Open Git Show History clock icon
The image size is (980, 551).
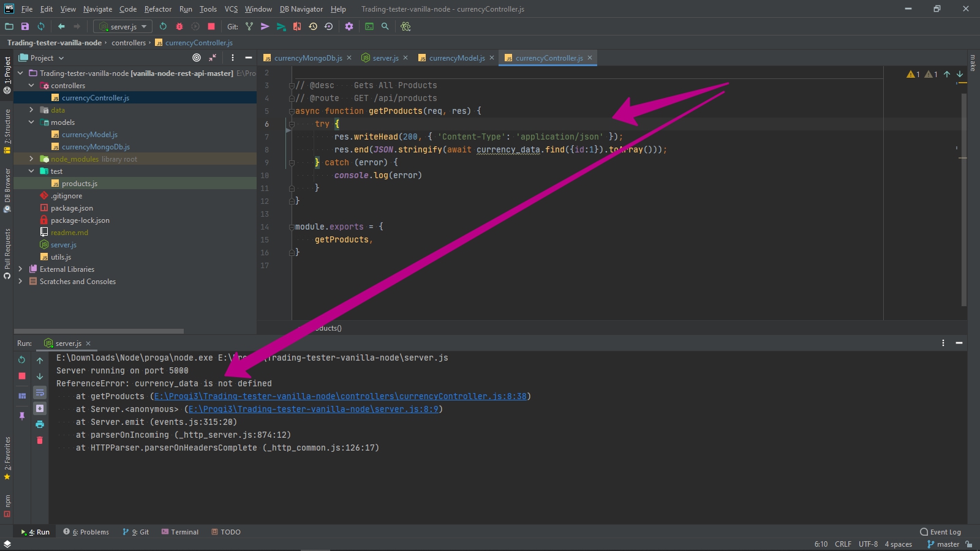(313, 26)
